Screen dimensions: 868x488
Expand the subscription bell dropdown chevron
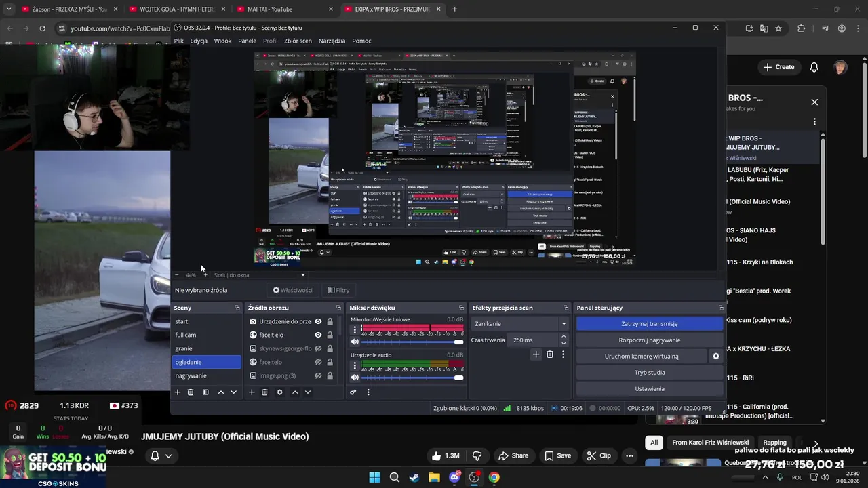pos(168,455)
